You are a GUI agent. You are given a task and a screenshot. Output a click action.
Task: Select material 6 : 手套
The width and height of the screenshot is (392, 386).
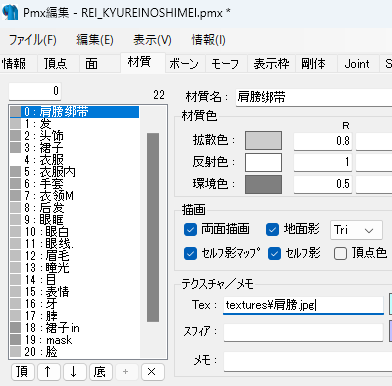[x=74, y=184]
